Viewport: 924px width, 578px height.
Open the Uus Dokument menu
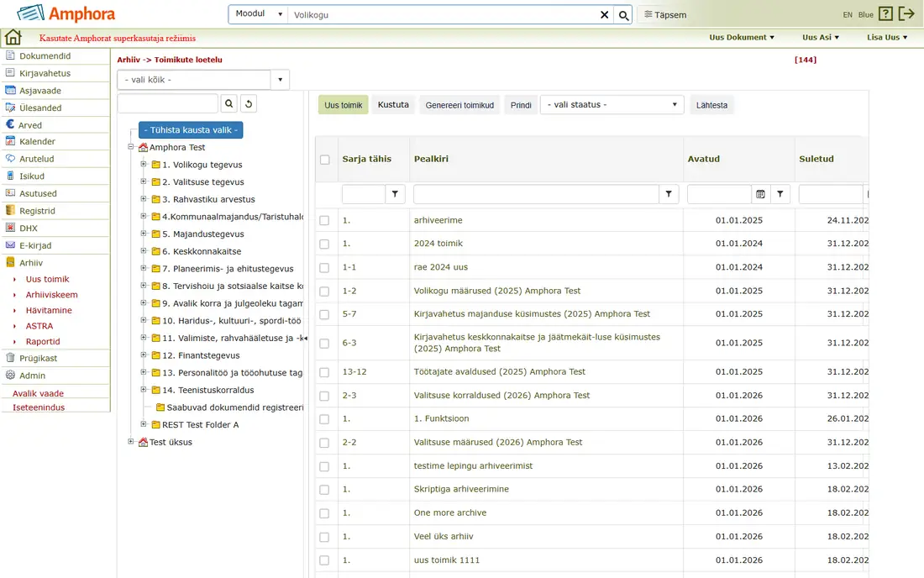pyautogui.click(x=742, y=37)
